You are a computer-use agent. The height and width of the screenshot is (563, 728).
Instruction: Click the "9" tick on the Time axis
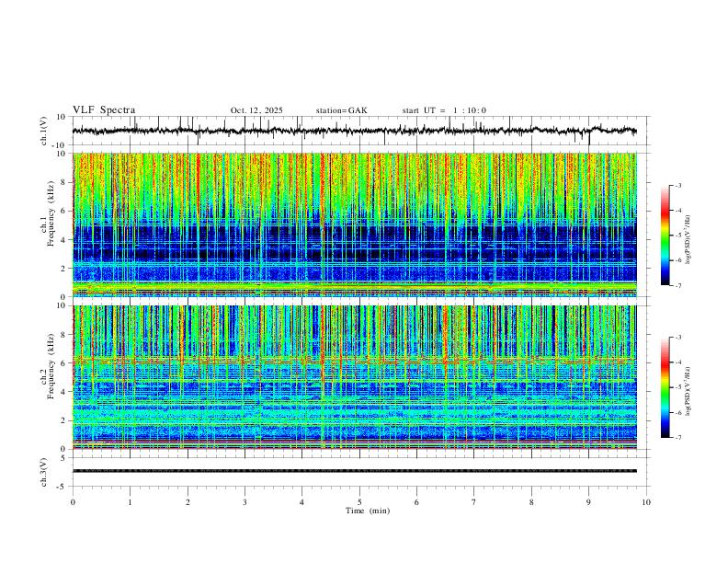588,502
